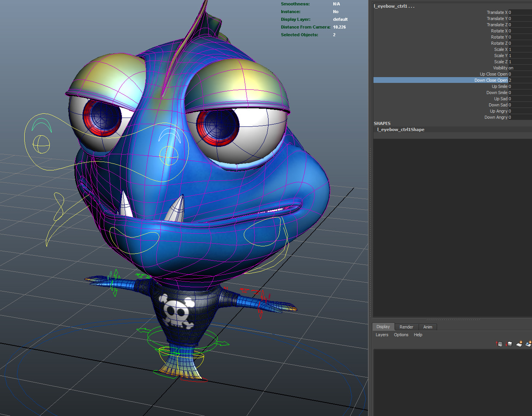This screenshot has width=532, height=416.
Task: Click the Scale Z value field
Action: [x=519, y=62]
